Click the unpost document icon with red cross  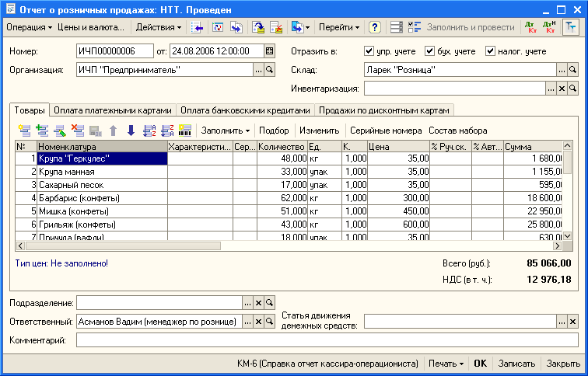click(x=276, y=27)
